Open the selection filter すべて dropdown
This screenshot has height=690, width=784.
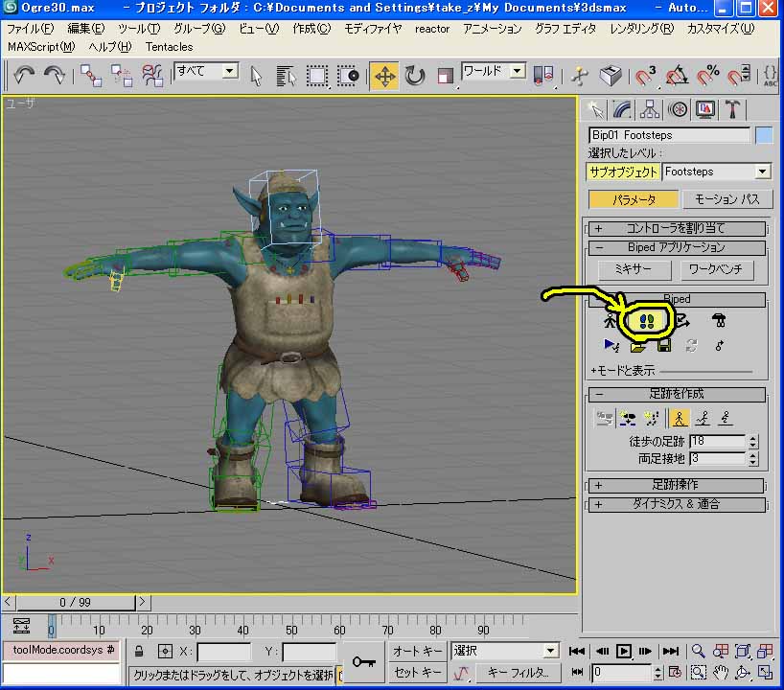coord(229,71)
